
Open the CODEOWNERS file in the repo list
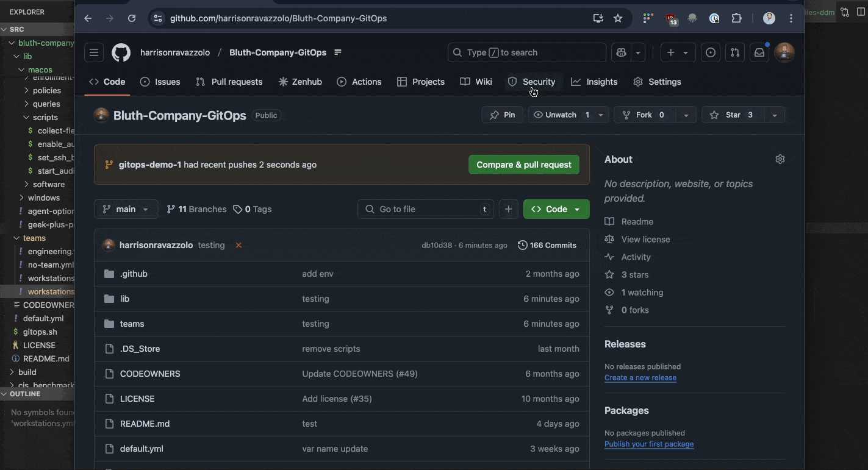[150, 374]
